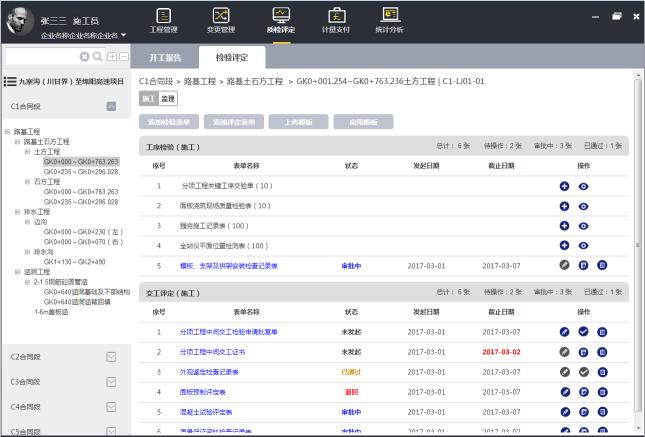This screenshot has width=645, height=437.
Task: Open the 变更管理 module icon
Action: [221, 21]
